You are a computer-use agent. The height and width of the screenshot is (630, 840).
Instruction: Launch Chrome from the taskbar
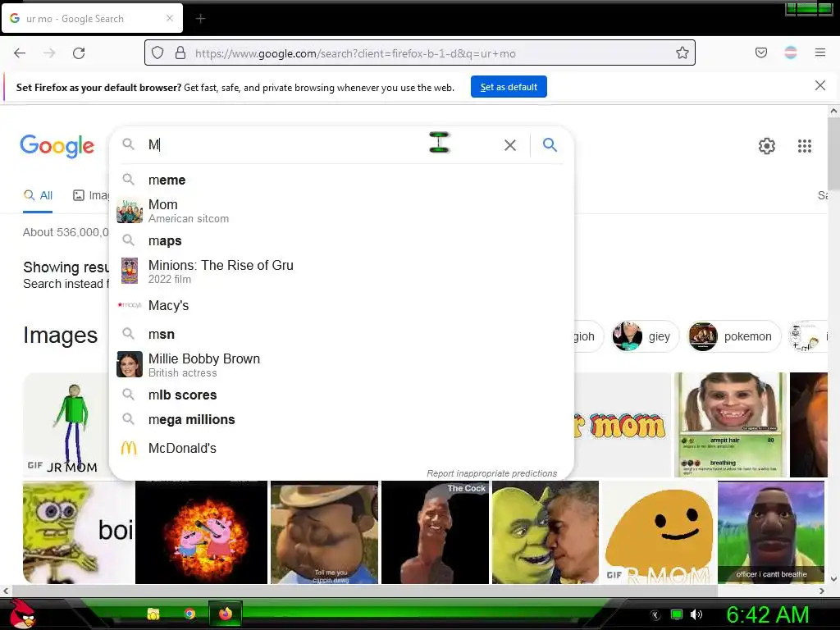click(x=189, y=614)
